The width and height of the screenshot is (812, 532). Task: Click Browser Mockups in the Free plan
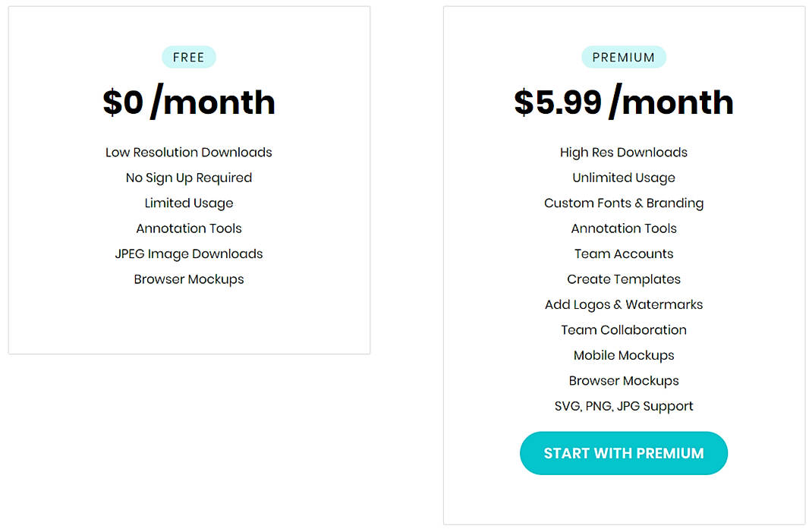point(188,279)
